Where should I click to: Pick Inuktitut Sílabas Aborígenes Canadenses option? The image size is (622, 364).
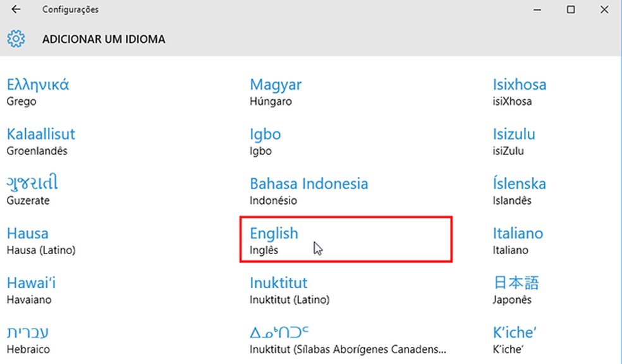[x=348, y=339]
